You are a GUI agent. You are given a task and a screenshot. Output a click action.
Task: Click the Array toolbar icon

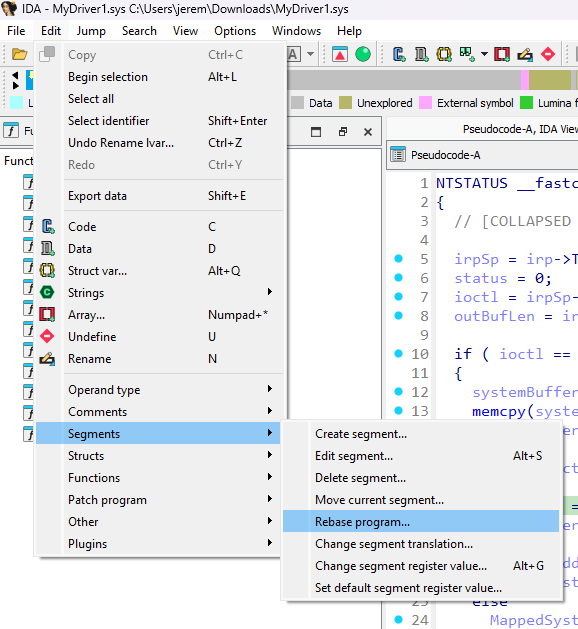(502, 54)
